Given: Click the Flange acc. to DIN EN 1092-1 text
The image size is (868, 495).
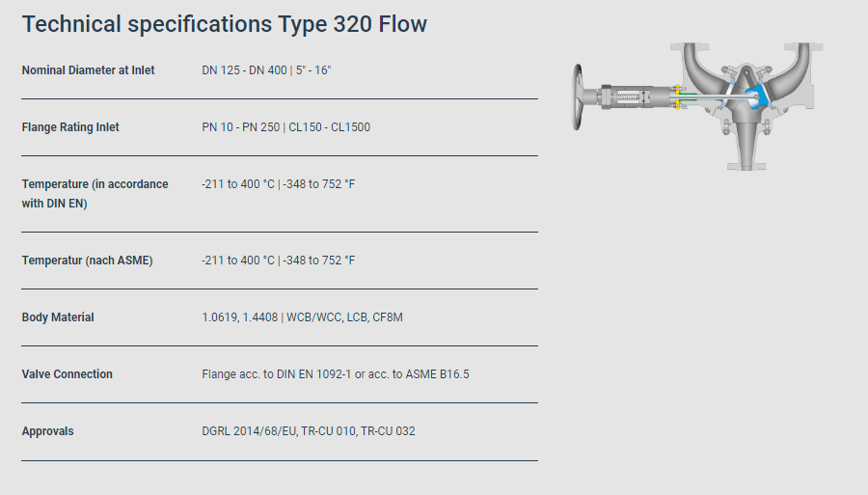Looking at the screenshot, I should [335, 374].
